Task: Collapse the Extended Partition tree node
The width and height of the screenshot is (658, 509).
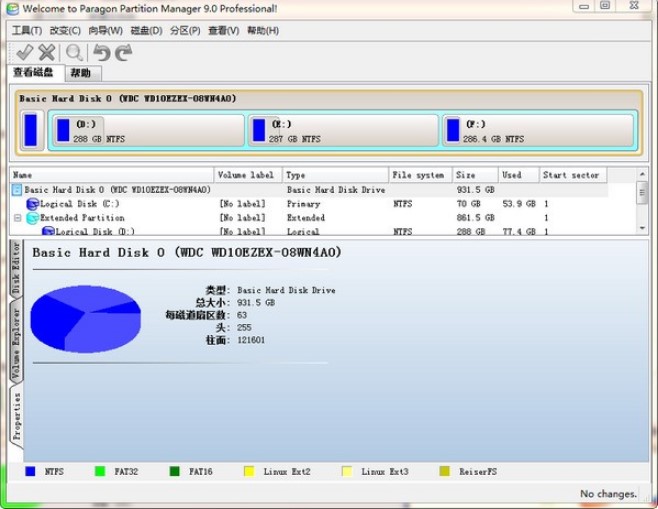Action: [18, 218]
